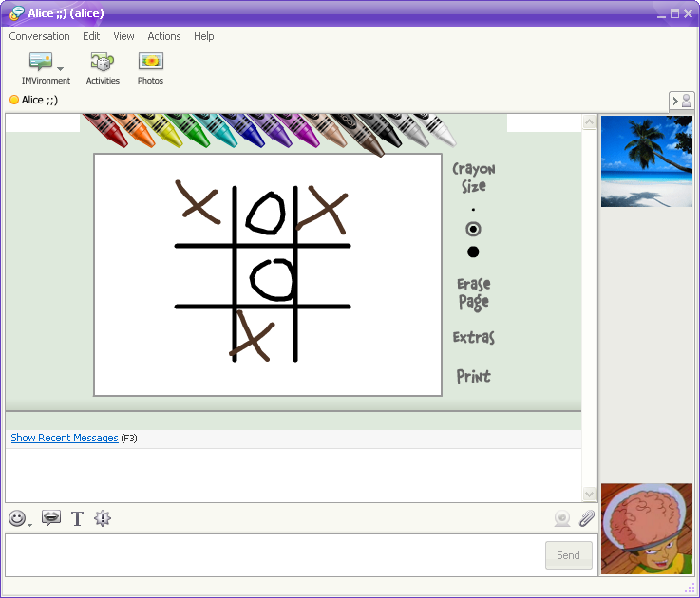The image size is (700, 598).
Task: Select the largest crayon size dot
Action: coord(473,252)
